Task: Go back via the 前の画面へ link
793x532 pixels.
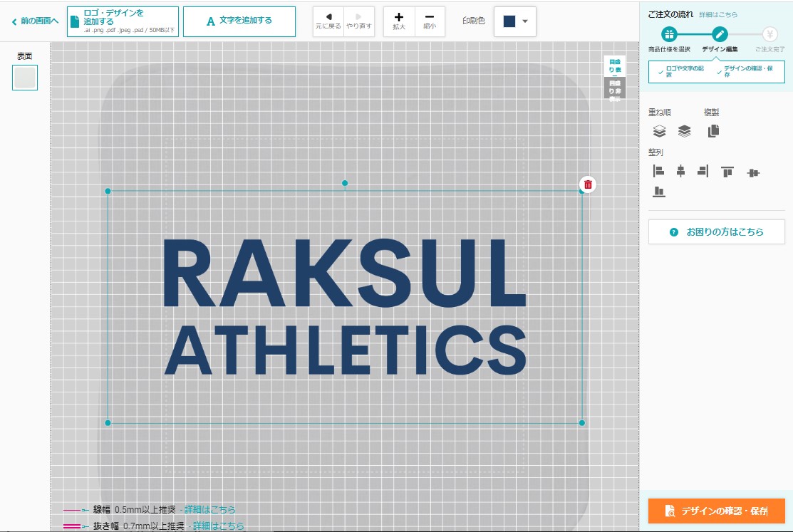Action: click(35, 21)
